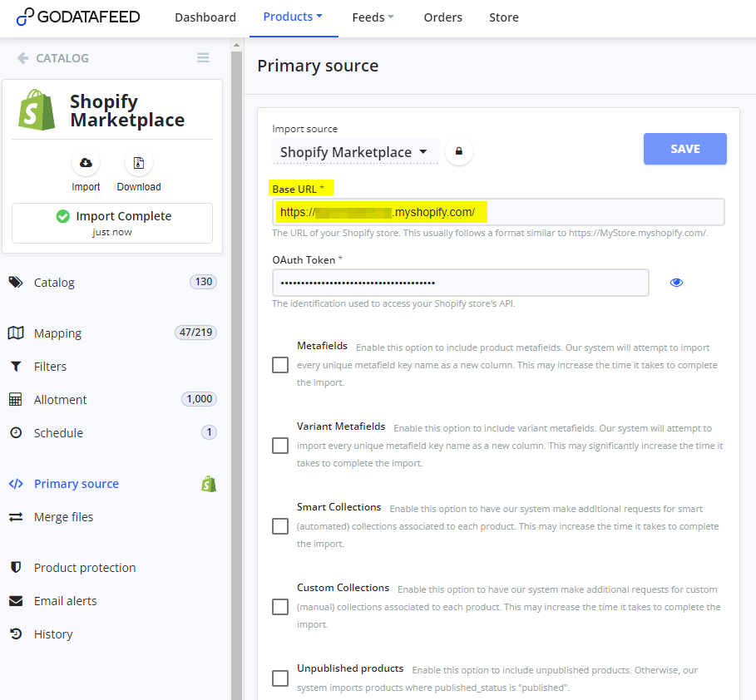
Task: Click the Import Complete status box
Action: point(111,223)
